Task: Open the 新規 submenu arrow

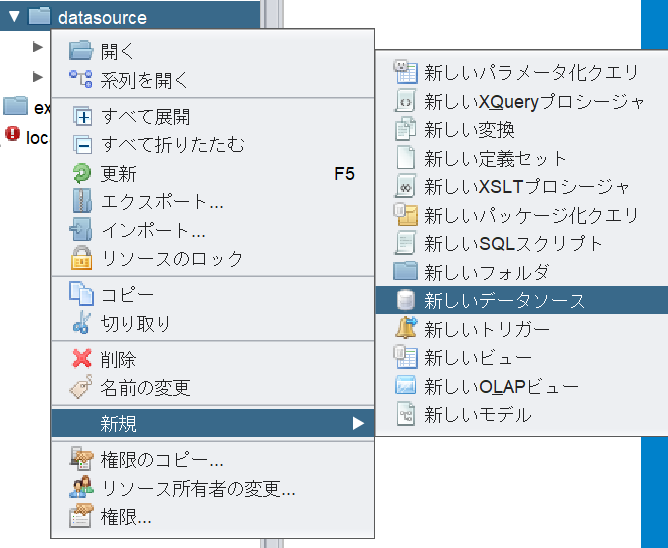Action: [x=358, y=424]
